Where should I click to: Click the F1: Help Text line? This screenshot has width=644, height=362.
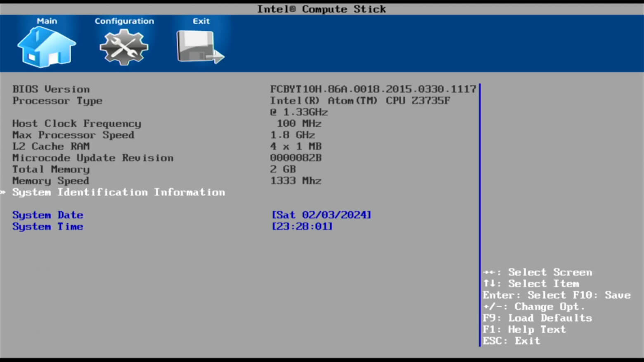pos(524,329)
